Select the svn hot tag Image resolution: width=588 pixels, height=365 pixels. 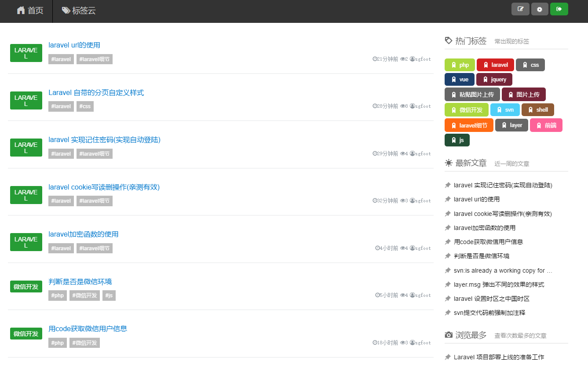tap(505, 109)
